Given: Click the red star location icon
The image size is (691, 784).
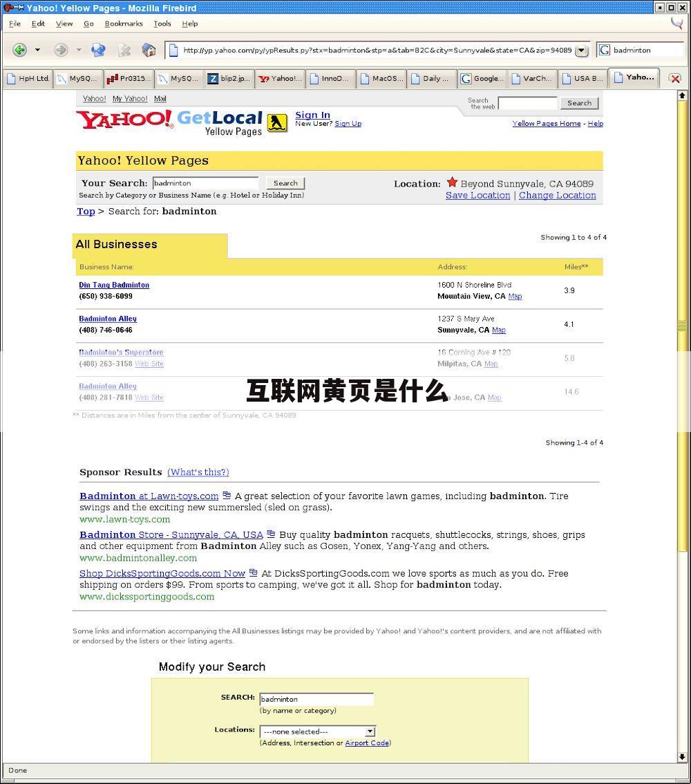Looking at the screenshot, I should click(452, 182).
